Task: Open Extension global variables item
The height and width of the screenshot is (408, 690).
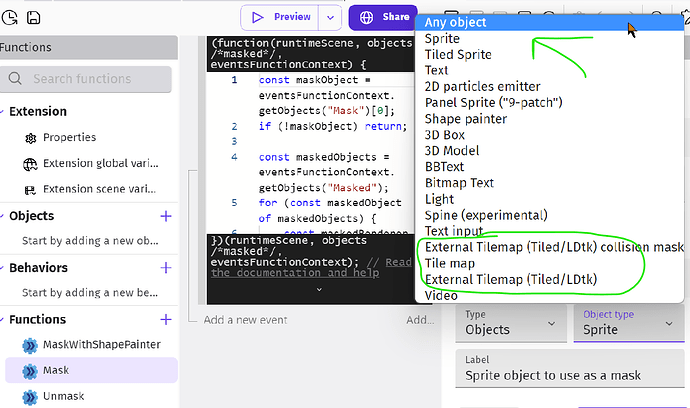Action: [97, 163]
